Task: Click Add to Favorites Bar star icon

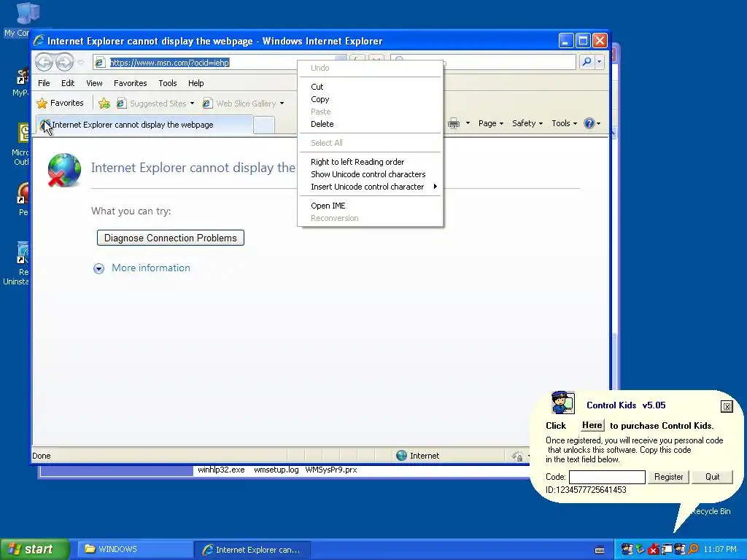Action: 104,103
